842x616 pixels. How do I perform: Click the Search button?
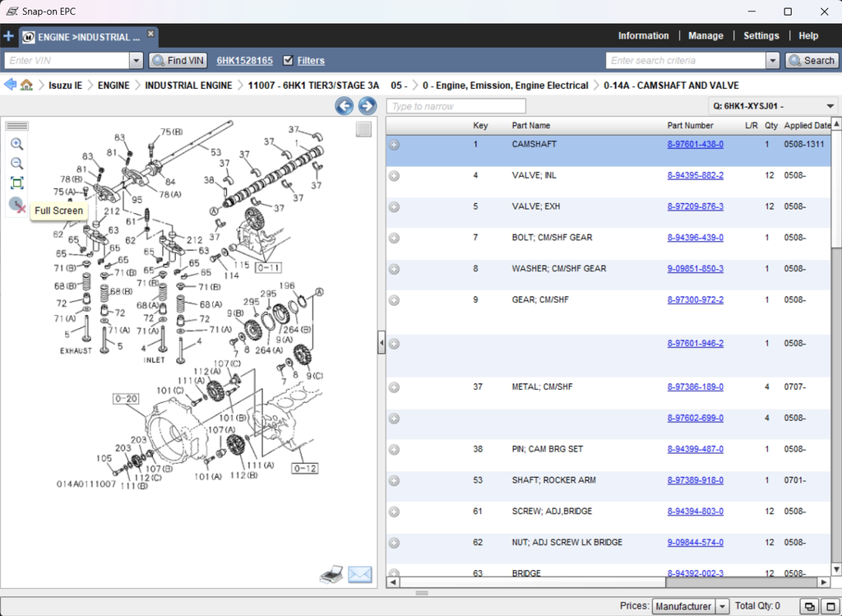click(812, 61)
